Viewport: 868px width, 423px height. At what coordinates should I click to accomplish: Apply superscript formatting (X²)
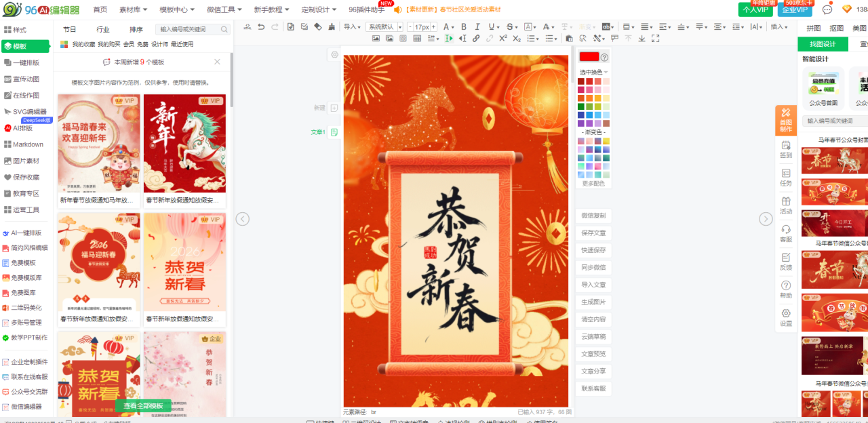[x=502, y=39]
